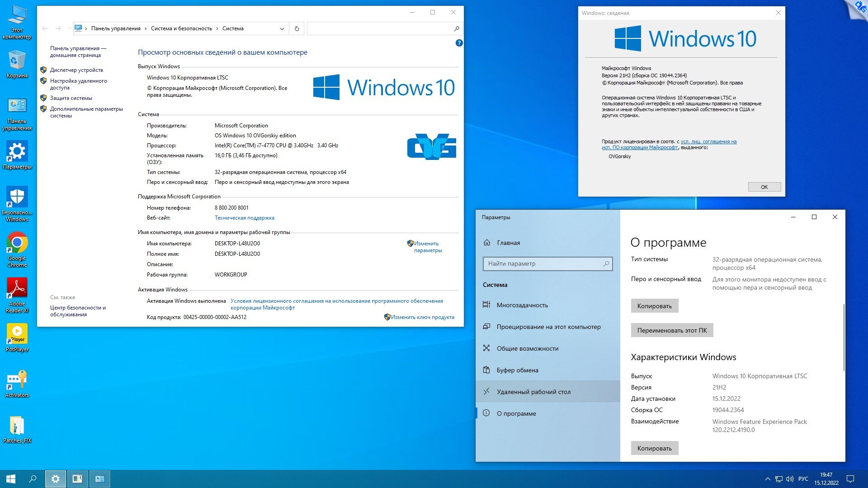Expand Система section in Settings sidebar
This screenshot has height=488, width=868.
point(496,284)
